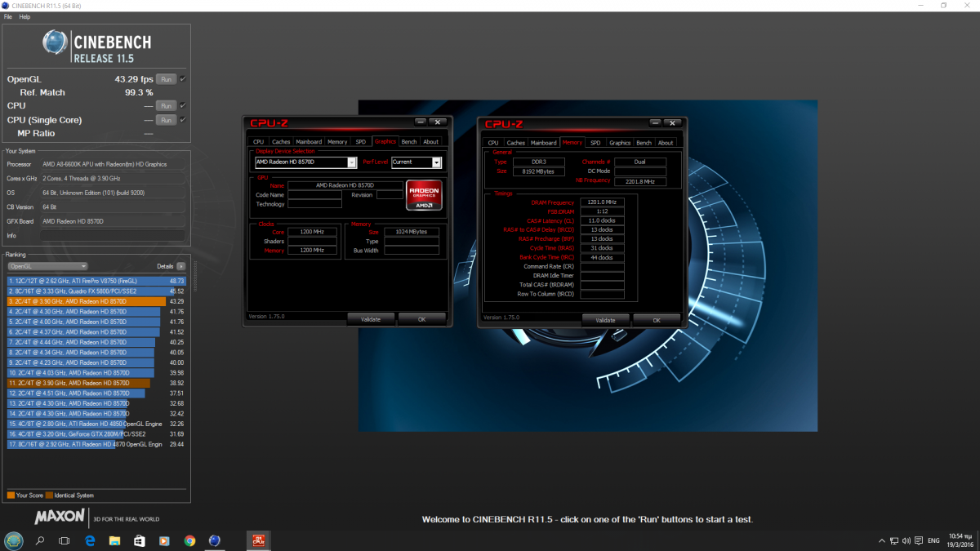
Task: Open the media player taskbar icon
Action: (x=164, y=540)
